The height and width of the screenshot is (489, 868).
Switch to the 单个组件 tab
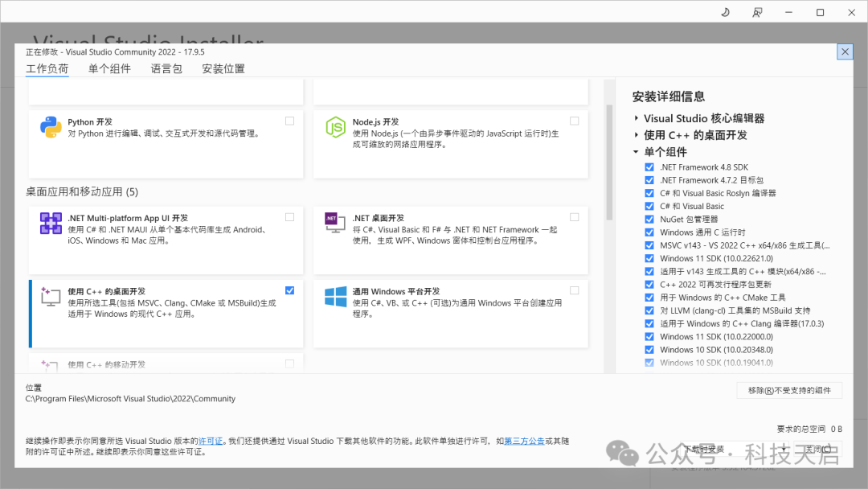tap(109, 68)
